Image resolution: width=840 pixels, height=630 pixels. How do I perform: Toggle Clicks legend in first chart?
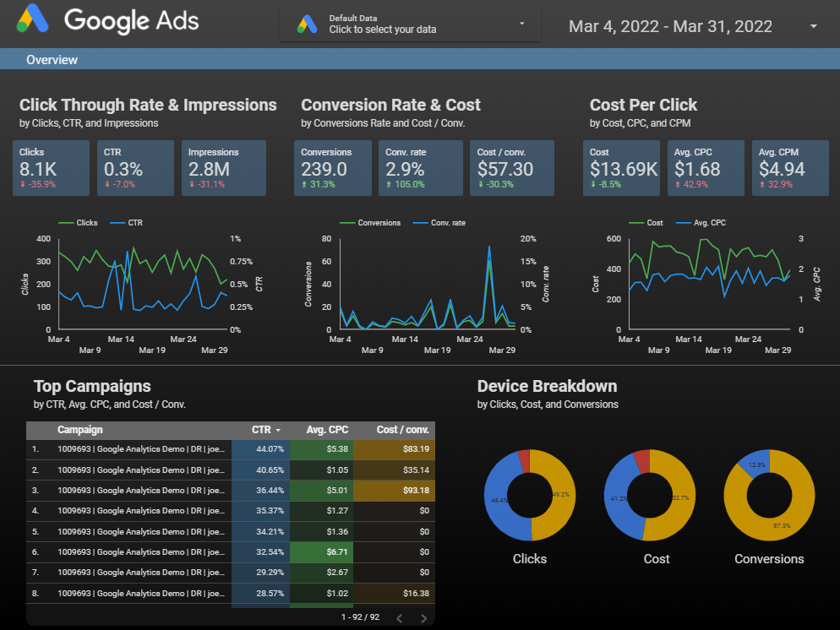(x=79, y=223)
